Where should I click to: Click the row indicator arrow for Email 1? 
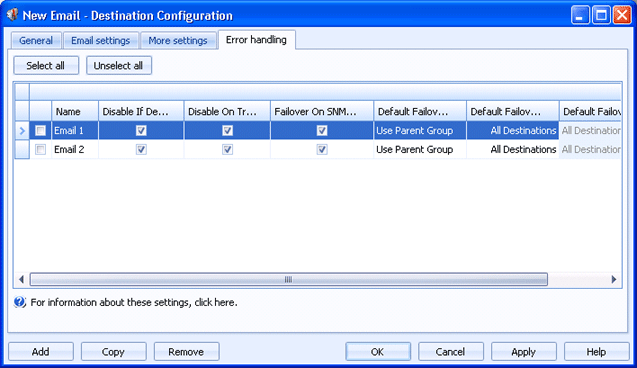[x=22, y=130]
